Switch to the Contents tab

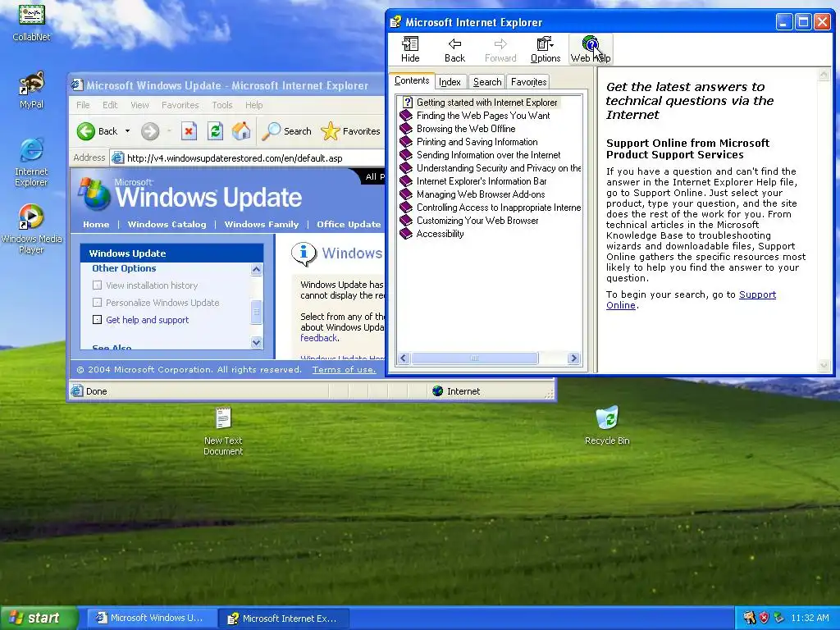[412, 81]
